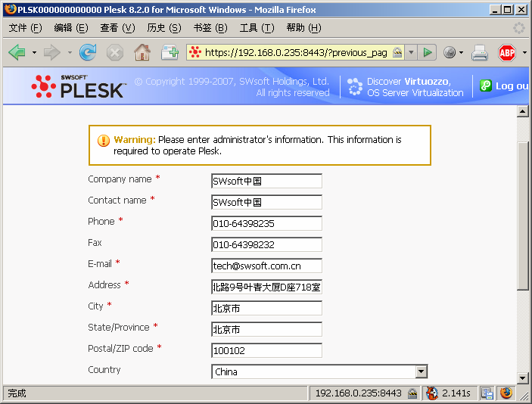Open the 文件 (F) menu
This screenshot has height=404, width=532.
pos(26,28)
